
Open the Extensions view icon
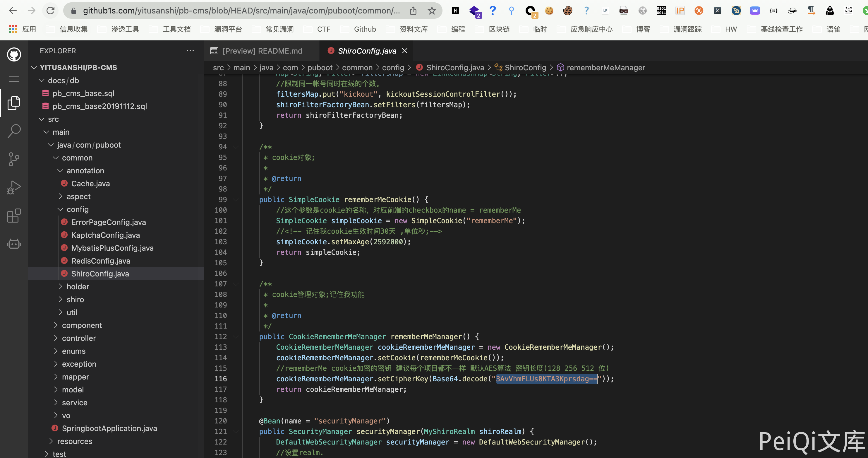click(14, 216)
